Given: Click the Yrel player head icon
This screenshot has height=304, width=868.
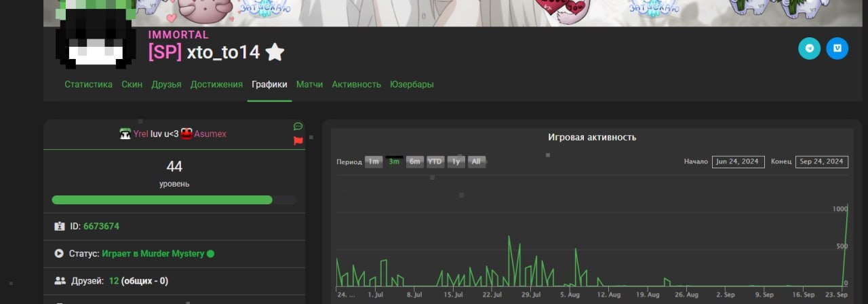Looking at the screenshot, I should tap(125, 134).
